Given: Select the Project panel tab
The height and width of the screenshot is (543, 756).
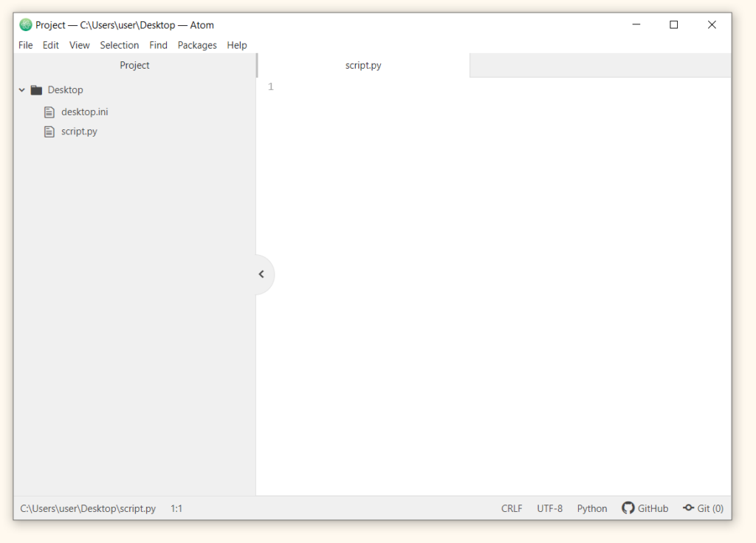Looking at the screenshot, I should [x=134, y=65].
